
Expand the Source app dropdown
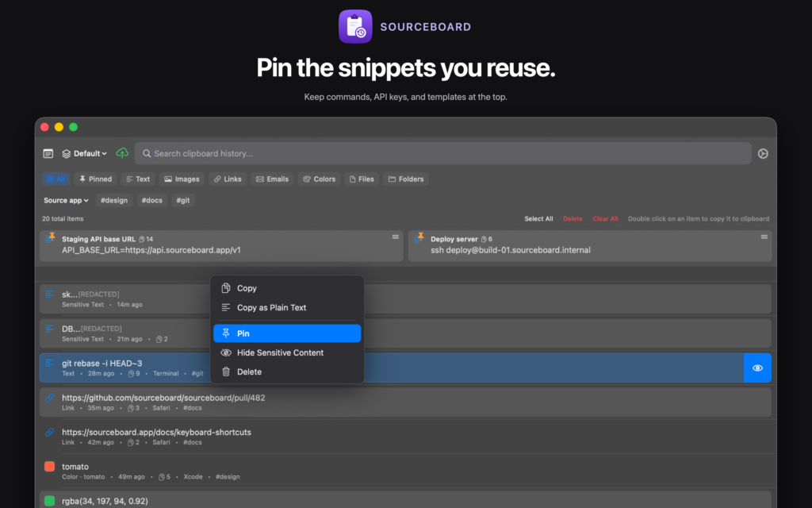66,200
